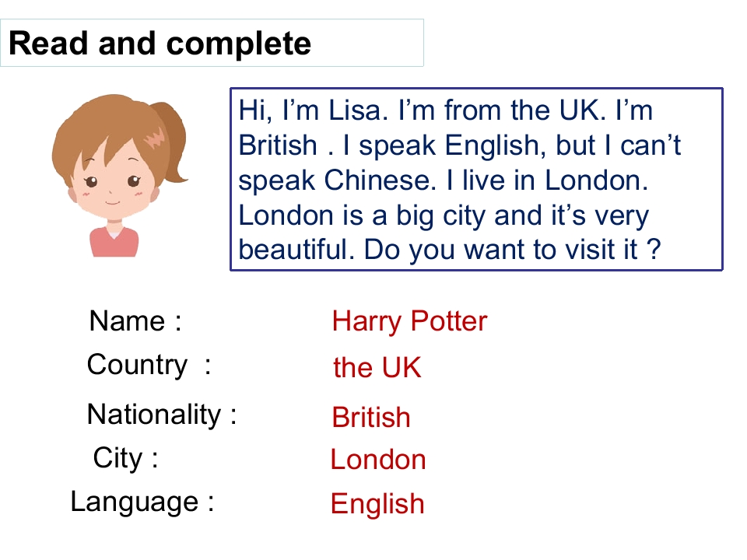This screenshot has height=560, width=747.
Task: Select the "City :" label
Action: (126, 457)
